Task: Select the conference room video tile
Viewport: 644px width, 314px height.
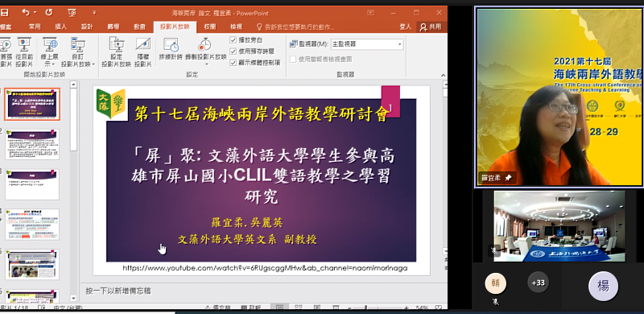Action: point(559,226)
